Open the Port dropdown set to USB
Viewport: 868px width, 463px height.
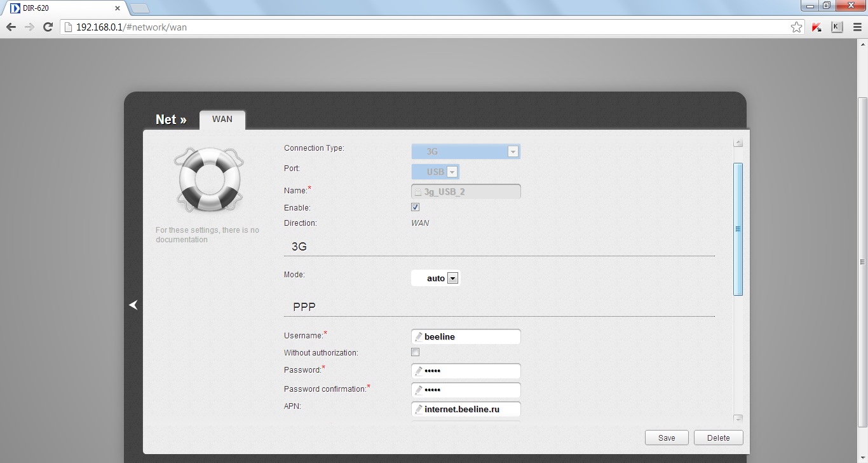(x=435, y=172)
